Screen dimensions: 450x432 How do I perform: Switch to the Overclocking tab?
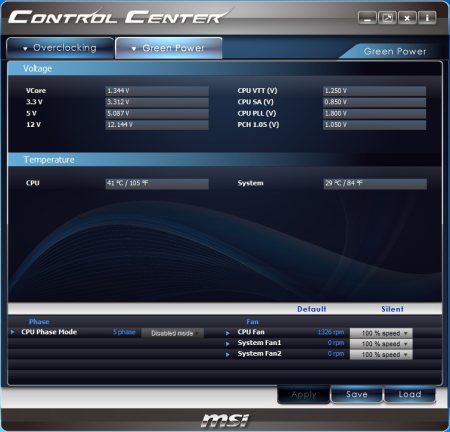(x=60, y=48)
